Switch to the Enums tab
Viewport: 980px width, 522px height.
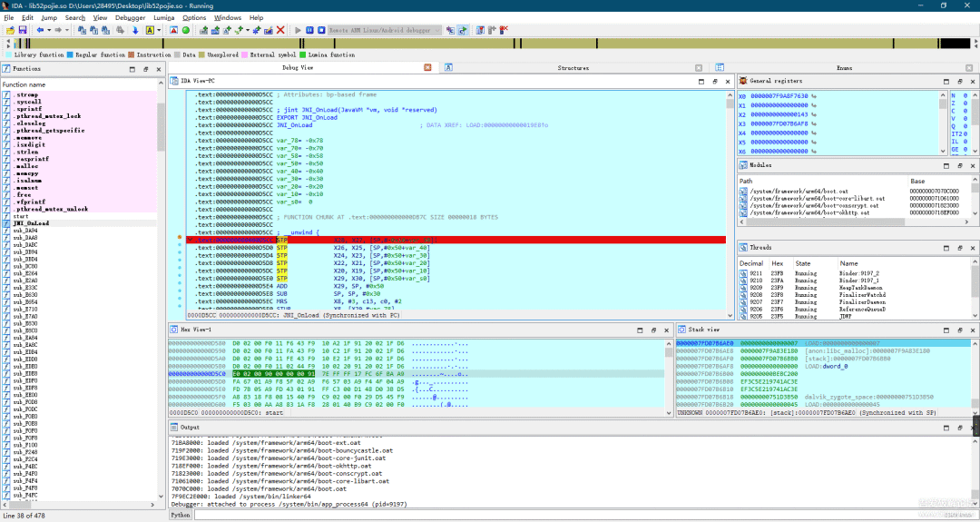(847, 67)
